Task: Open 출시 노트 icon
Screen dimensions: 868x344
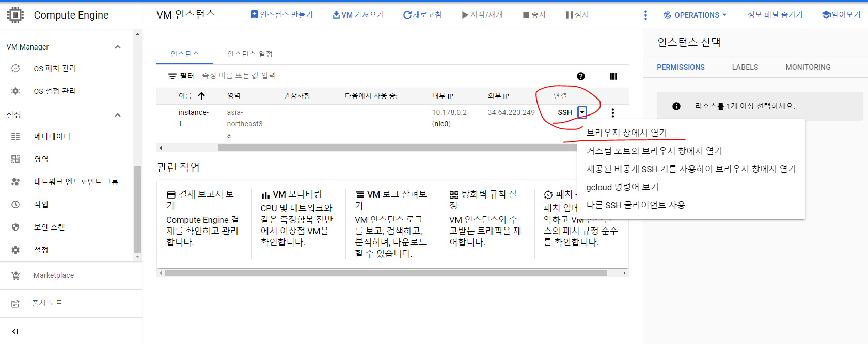Action: click(15, 303)
